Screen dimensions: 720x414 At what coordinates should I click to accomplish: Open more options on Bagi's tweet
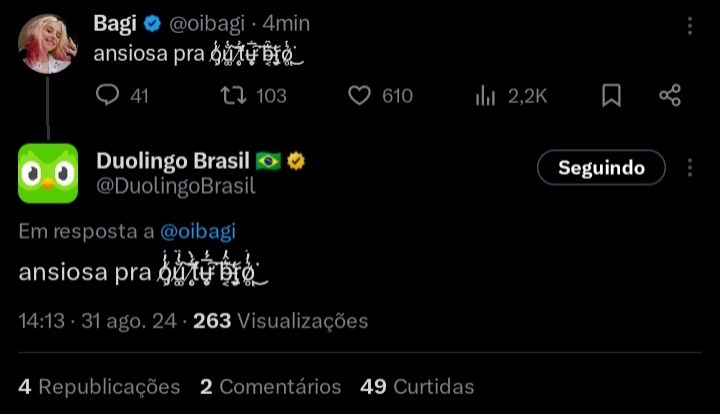(x=690, y=26)
